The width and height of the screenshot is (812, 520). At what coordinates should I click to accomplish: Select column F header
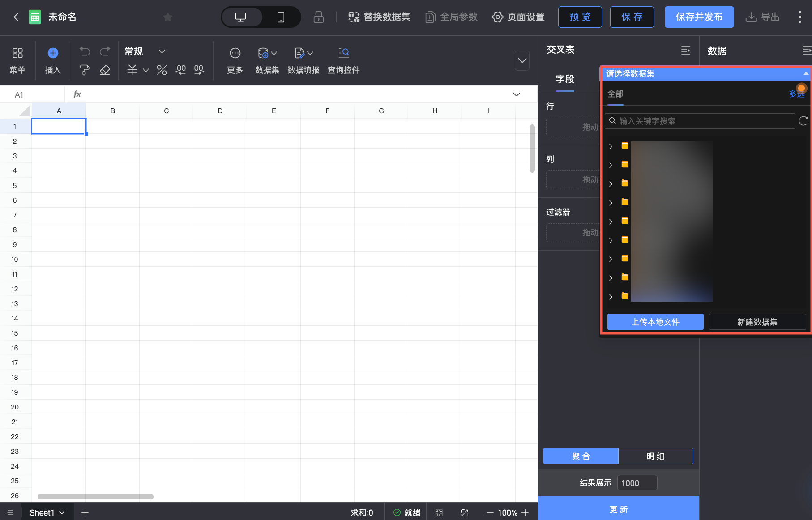328,111
